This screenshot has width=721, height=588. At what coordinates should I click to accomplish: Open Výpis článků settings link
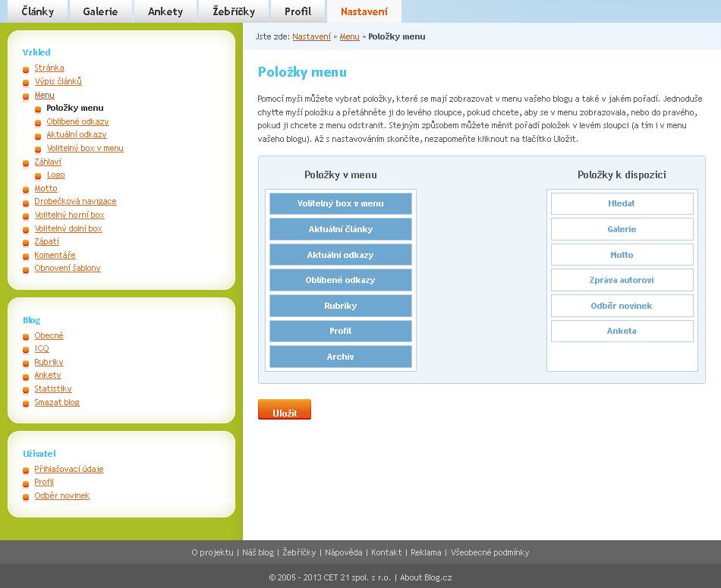click(x=58, y=81)
